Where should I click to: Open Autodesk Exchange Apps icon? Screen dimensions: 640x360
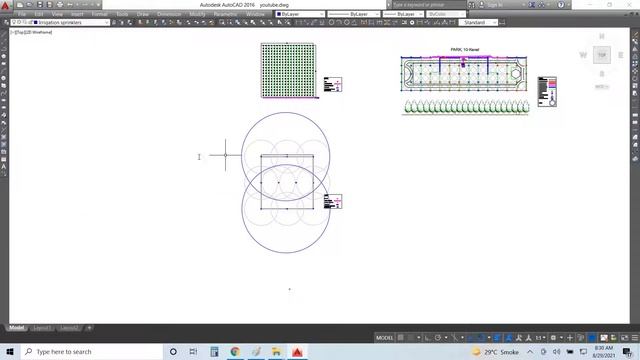(x=532, y=5)
